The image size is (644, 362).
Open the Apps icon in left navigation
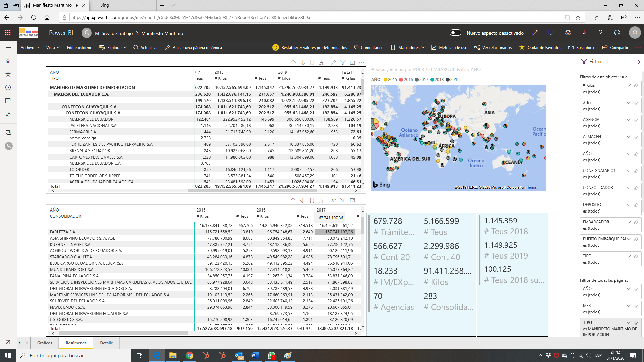(x=8, y=101)
